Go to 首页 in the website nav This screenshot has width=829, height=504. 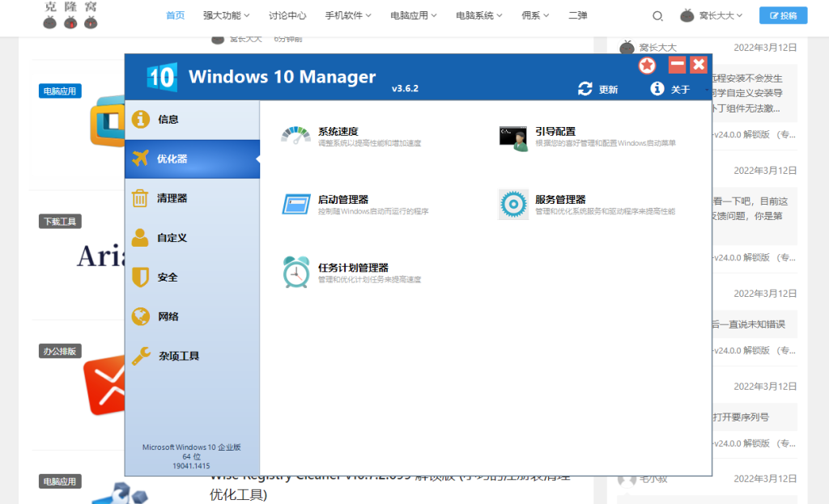175,15
